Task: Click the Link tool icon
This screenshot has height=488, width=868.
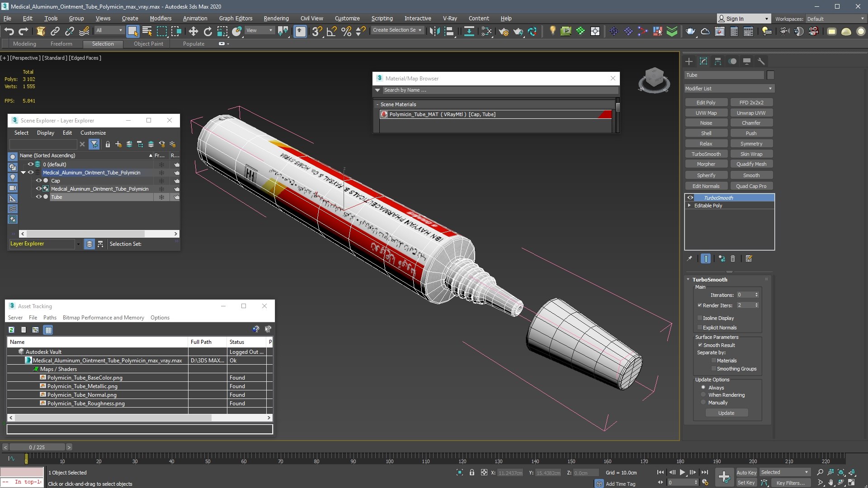Action: pyautogui.click(x=55, y=31)
